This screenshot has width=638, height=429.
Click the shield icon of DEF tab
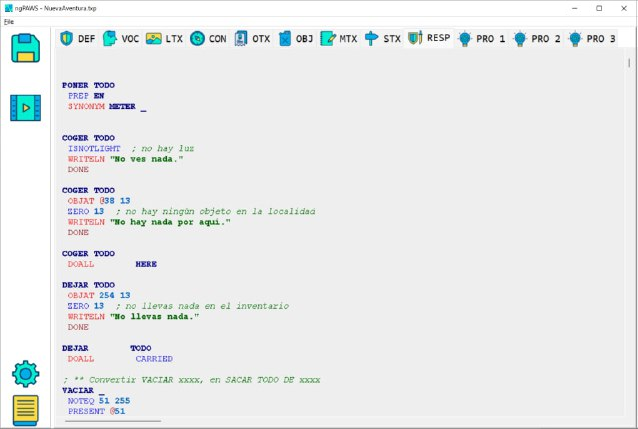click(x=66, y=39)
